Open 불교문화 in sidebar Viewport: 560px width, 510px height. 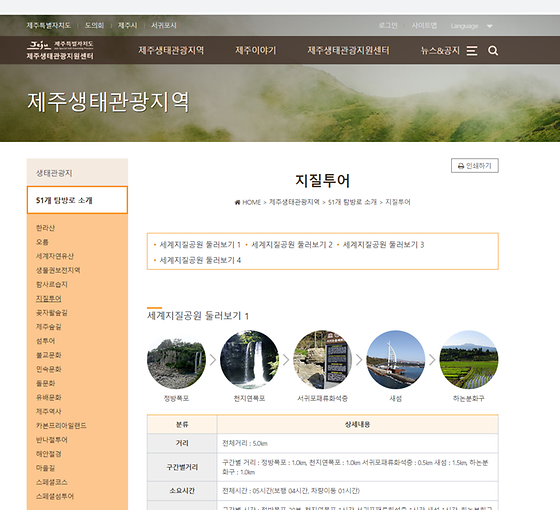(x=49, y=355)
